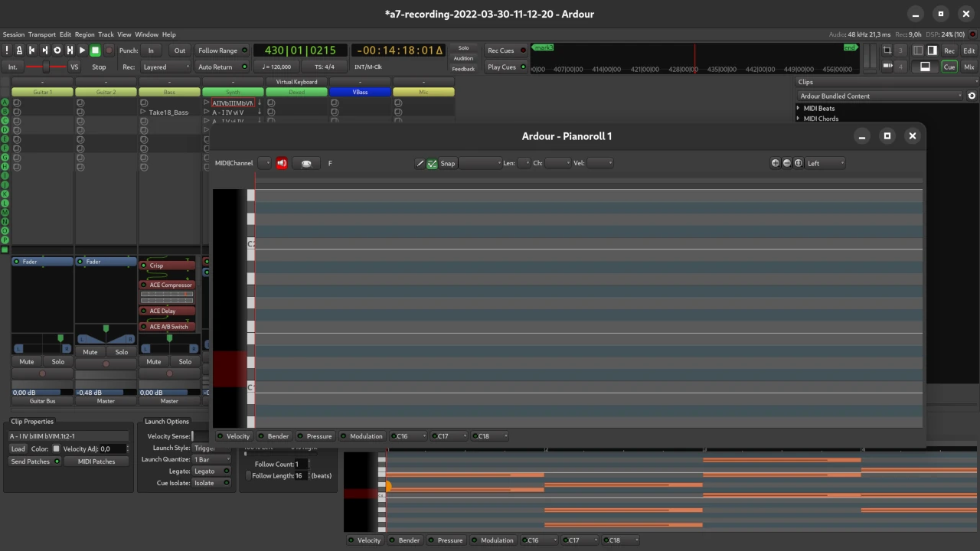Toggle the Play Cues button
The width and height of the screenshot is (980, 551).
(506, 67)
